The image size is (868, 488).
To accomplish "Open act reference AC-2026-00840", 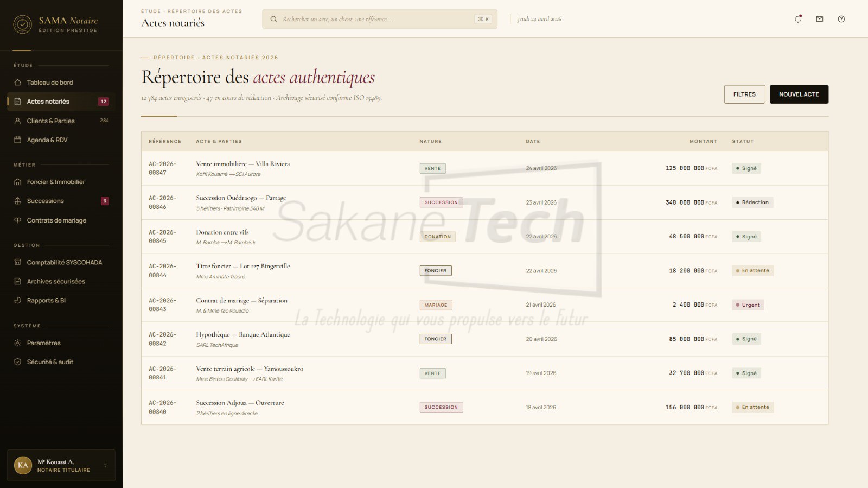I will tap(162, 407).
